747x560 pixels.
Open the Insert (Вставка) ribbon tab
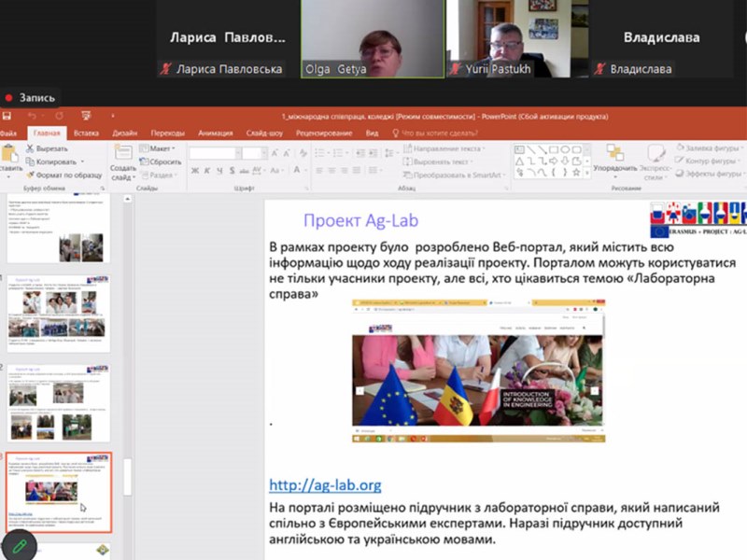86,133
